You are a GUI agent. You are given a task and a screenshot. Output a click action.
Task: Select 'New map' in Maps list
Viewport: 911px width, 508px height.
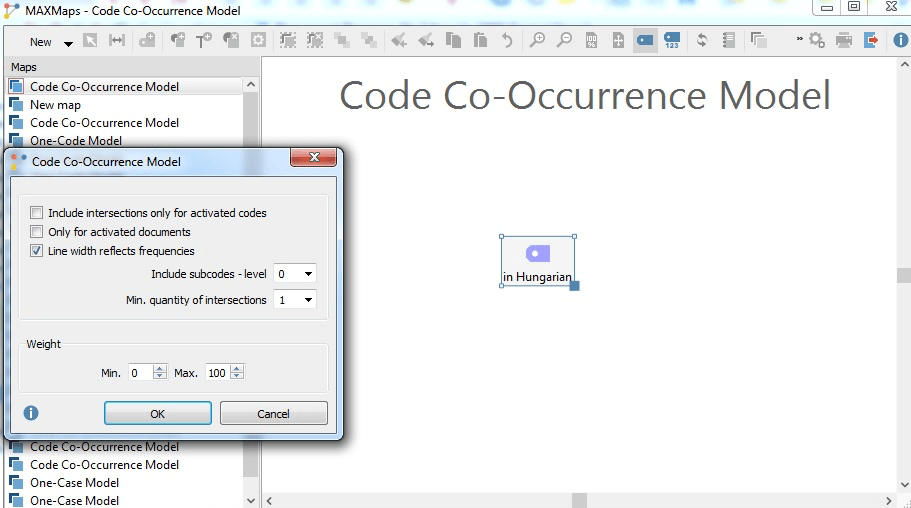click(55, 105)
